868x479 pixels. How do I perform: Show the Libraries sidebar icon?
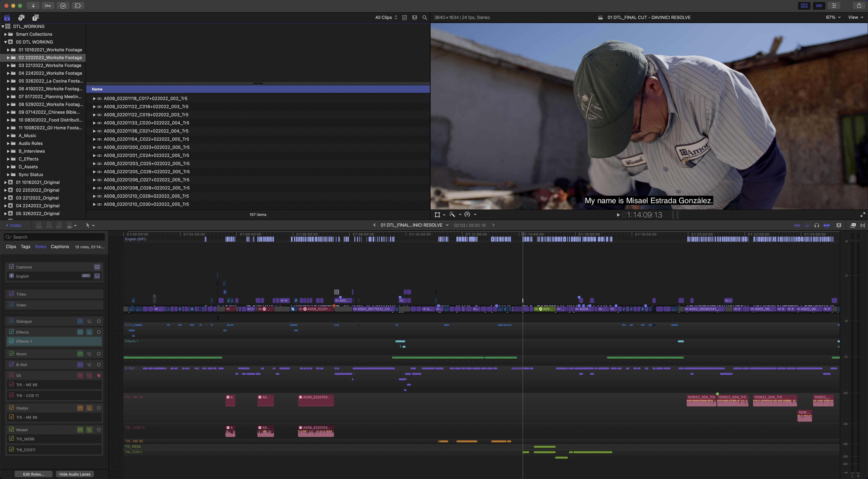point(7,17)
